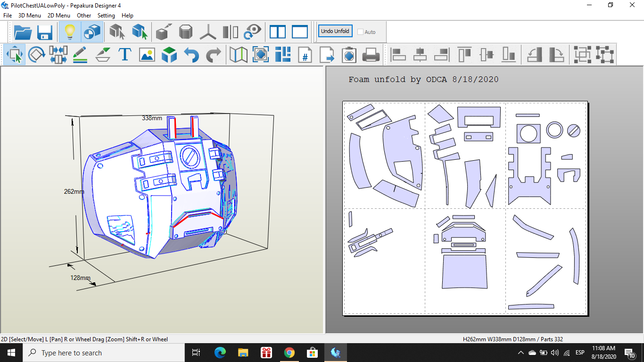Toggle the texture display cube button
The width and height of the screenshot is (644, 362).
92,32
